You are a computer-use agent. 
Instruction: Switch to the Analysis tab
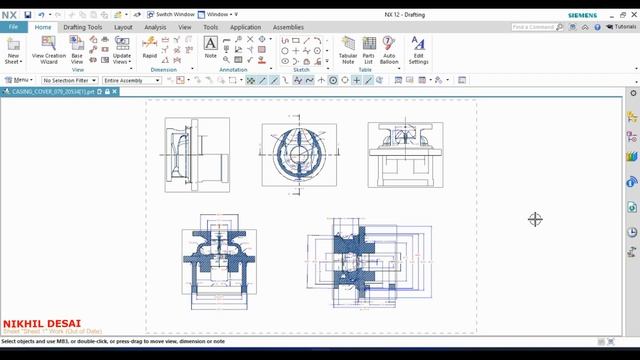[x=155, y=27]
